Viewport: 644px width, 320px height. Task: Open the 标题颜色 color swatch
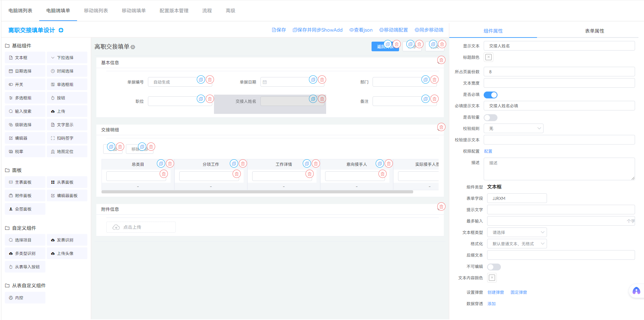click(x=489, y=57)
